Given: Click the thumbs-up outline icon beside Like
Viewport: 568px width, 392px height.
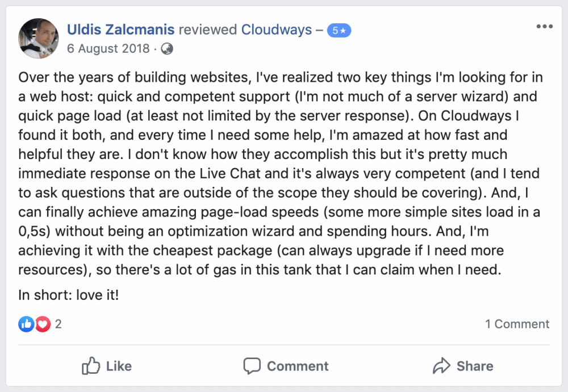Looking at the screenshot, I should point(91,366).
